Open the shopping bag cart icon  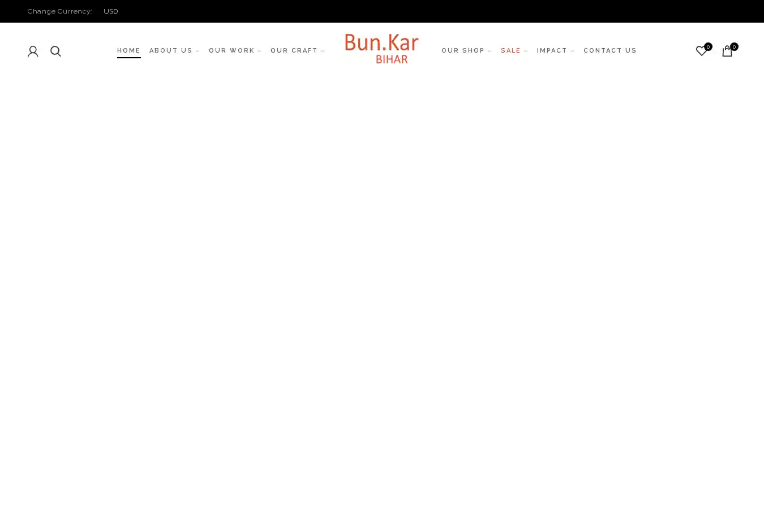point(727,52)
